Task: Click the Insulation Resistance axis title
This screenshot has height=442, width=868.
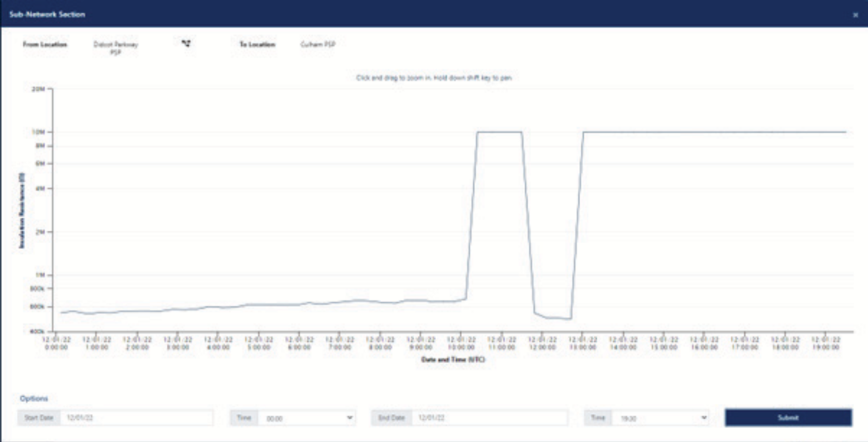Action: pyautogui.click(x=21, y=211)
